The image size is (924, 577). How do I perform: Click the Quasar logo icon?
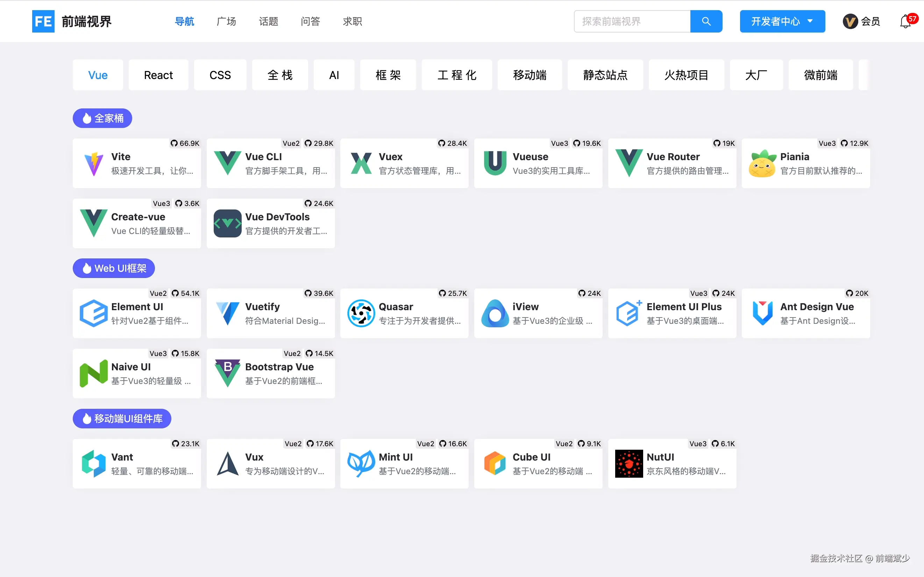point(361,313)
